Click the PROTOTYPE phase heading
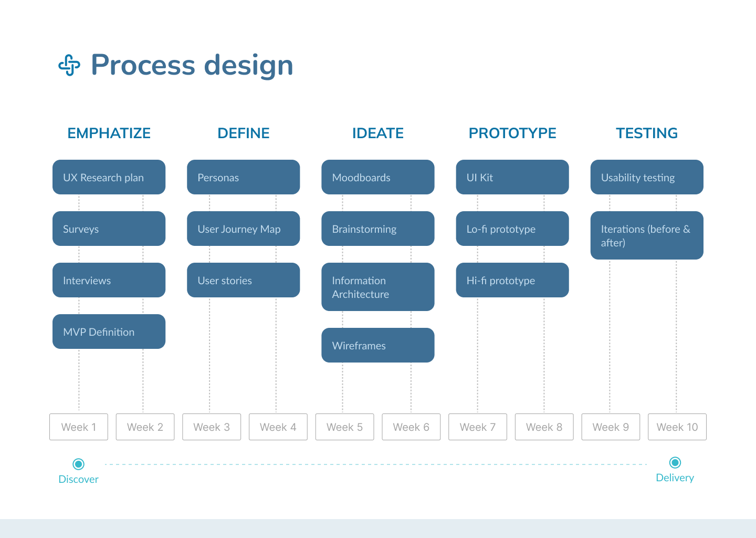The width and height of the screenshot is (756, 538). (512, 133)
